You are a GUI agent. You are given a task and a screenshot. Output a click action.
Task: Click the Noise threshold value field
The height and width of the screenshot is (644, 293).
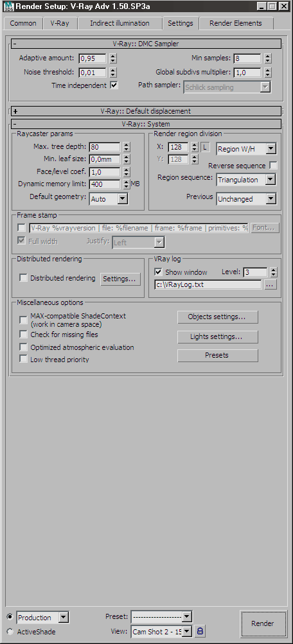point(93,73)
